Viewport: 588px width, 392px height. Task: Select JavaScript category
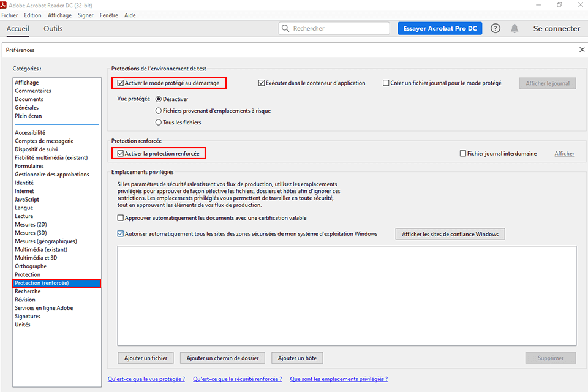coord(27,199)
